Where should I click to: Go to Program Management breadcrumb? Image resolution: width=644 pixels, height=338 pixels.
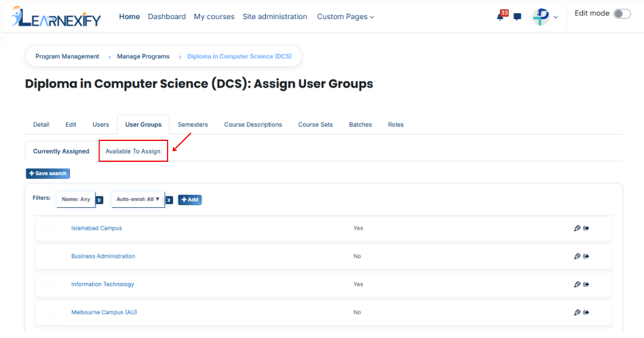point(67,56)
